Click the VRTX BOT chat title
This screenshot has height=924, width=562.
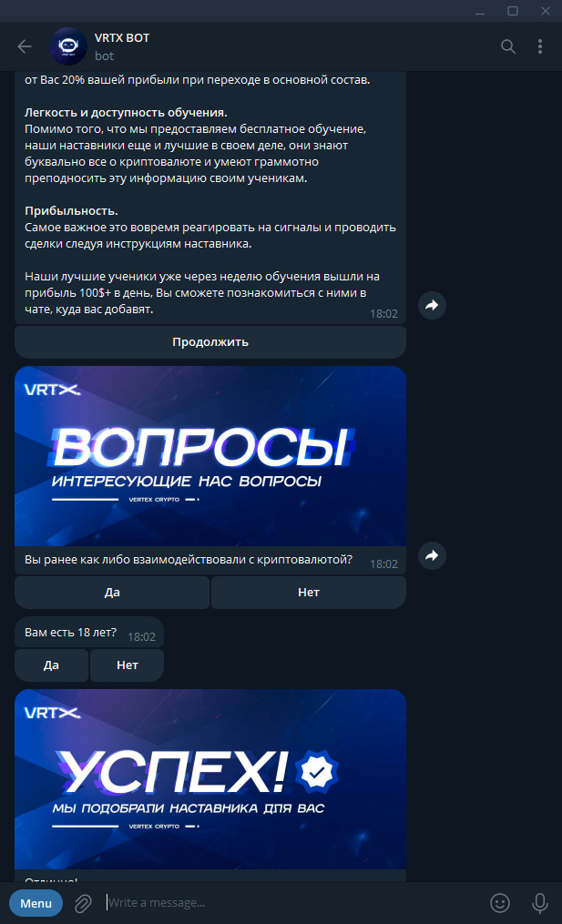(122, 37)
